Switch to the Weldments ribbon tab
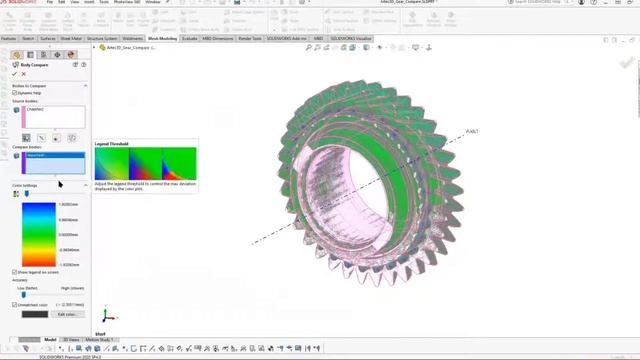The height and width of the screenshot is (360, 640). [x=133, y=38]
